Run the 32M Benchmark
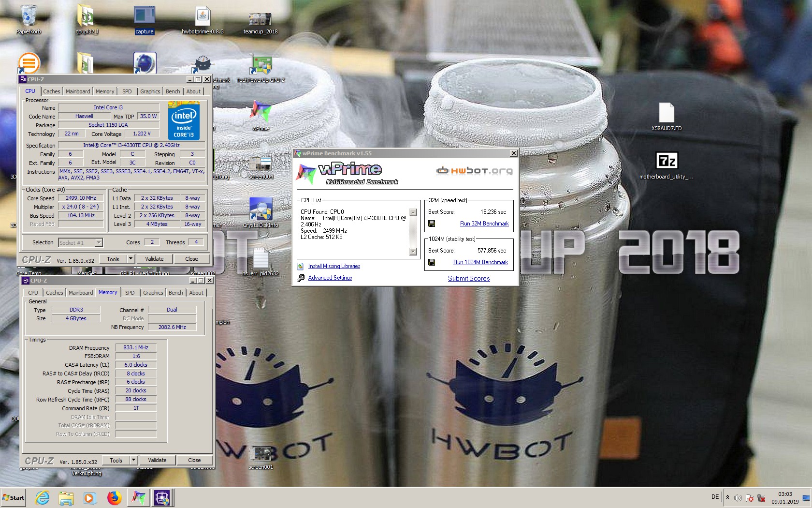 pyautogui.click(x=484, y=224)
